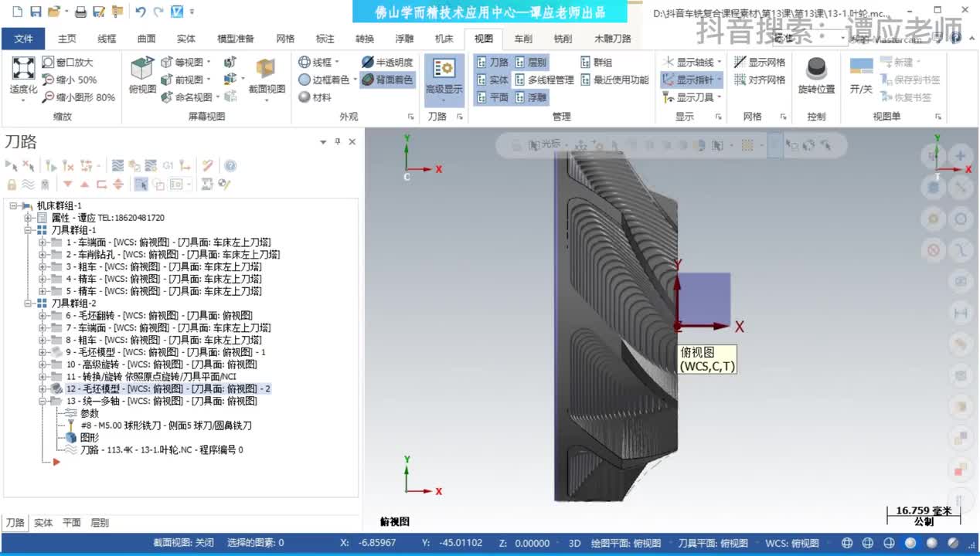This screenshot has height=556, width=980.
Task: Click the 多线程管理 multi-threading manager
Action: tap(544, 80)
